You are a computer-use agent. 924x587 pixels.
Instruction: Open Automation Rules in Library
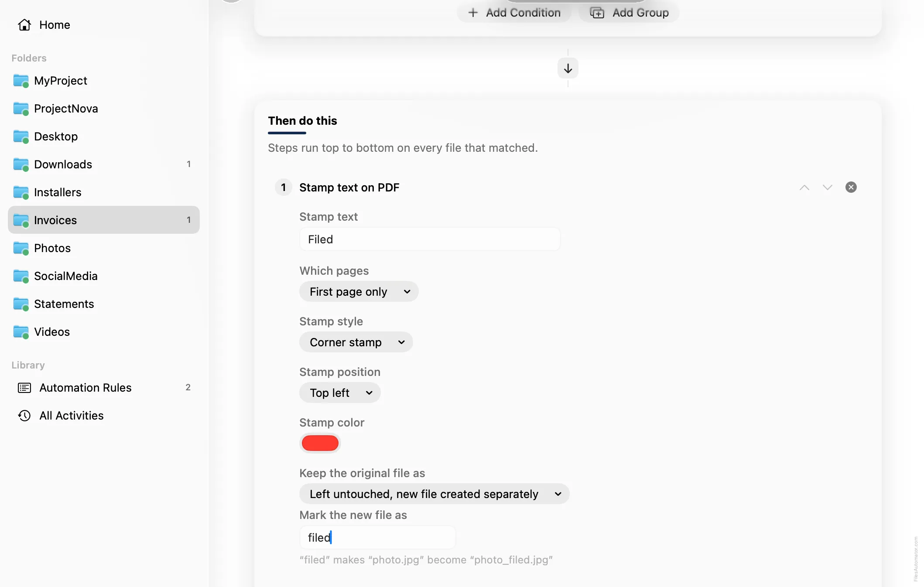click(104, 388)
